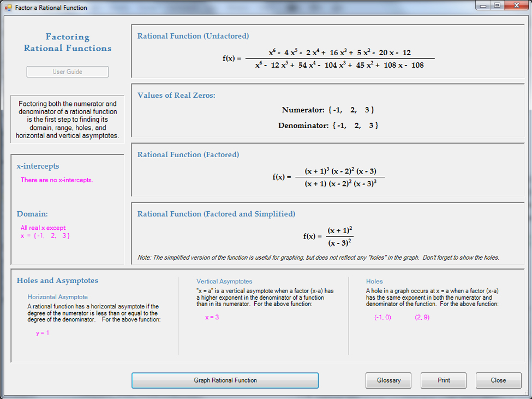Click the Holes and Asymptotes heading
Screen dimensions: 532x399
pyautogui.click(x=57, y=281)
